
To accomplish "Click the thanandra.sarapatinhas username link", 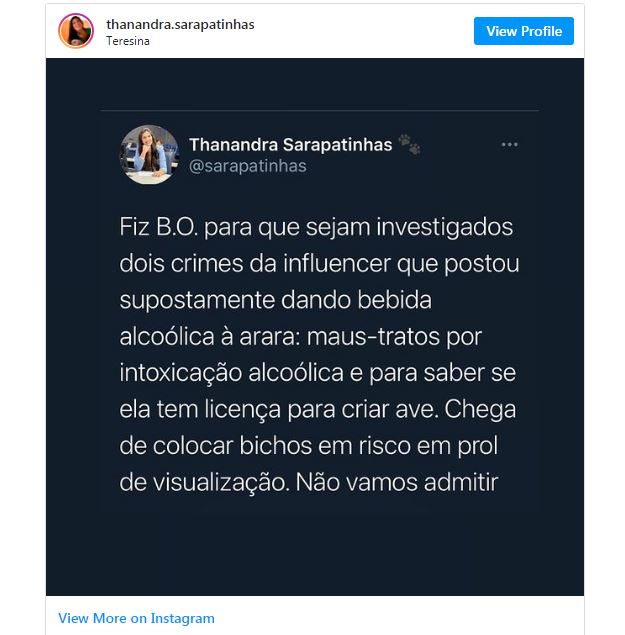I will click(180, 24).
